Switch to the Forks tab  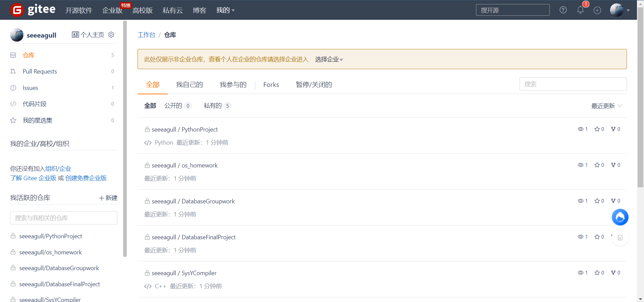271,85
